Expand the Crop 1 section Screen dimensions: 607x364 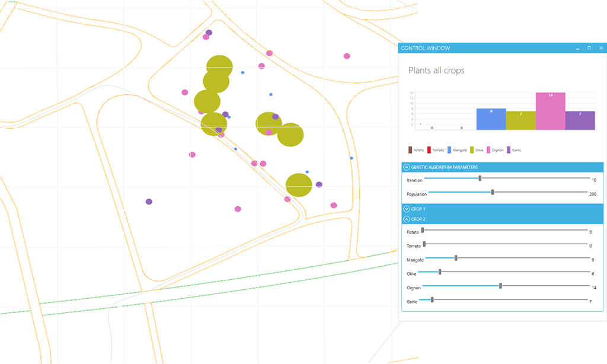(x=407, y=209)
